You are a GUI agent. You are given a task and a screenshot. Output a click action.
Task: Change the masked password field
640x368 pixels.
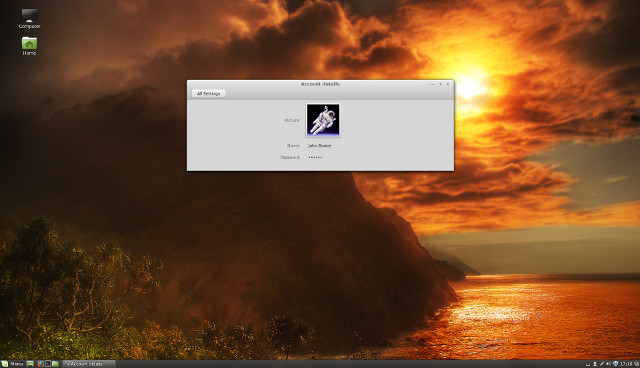[x=315, y=157]
